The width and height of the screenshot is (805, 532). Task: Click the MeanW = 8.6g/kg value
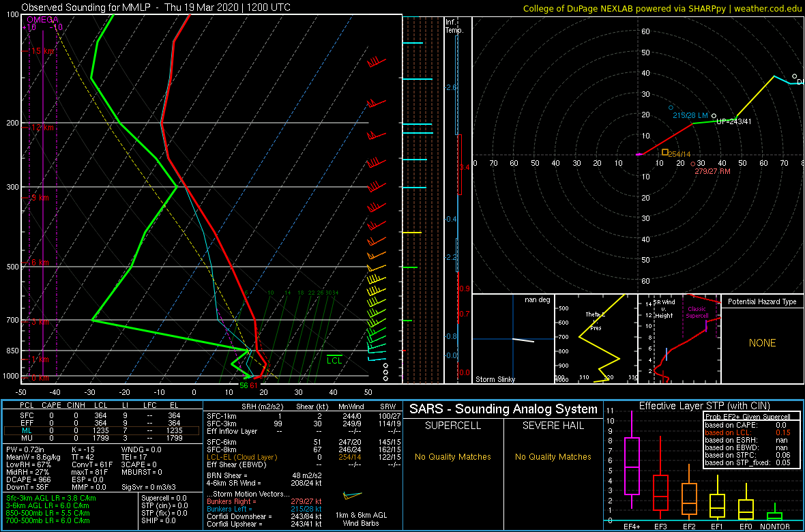coord(33,458)
